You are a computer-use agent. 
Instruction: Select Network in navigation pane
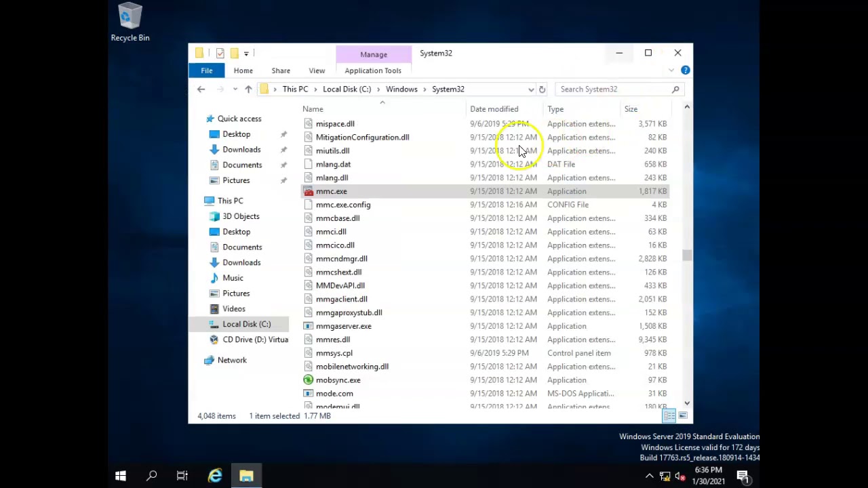tap(232, 361)
